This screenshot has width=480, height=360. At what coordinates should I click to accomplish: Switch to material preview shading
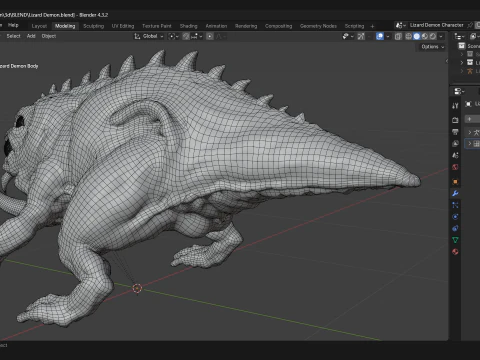425,36
